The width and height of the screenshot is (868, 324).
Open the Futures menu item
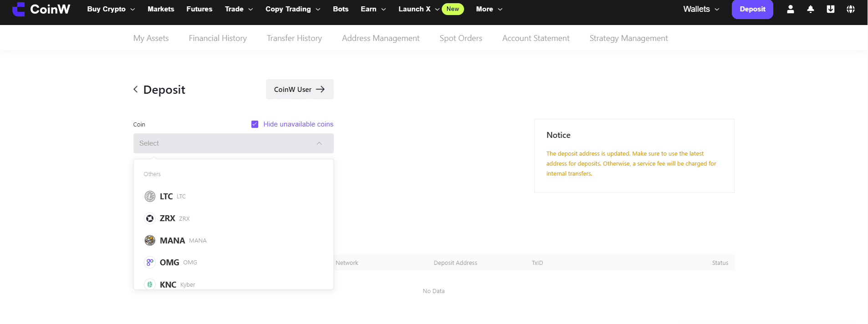point(199,9)
